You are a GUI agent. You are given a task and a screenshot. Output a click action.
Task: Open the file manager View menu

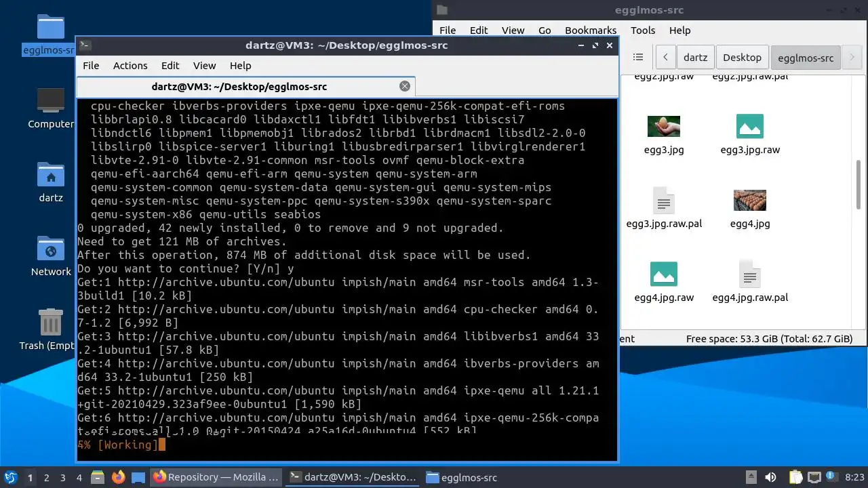point(513,30)
